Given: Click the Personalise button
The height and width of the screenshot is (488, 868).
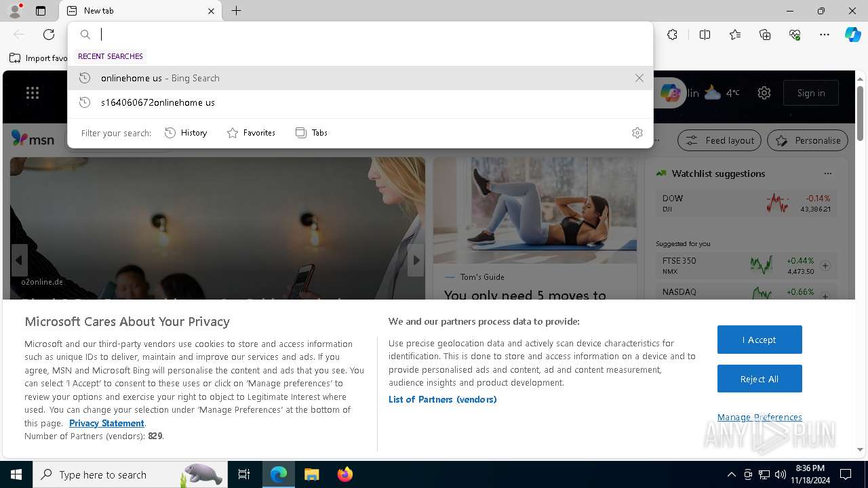Looking at the screenshot, I should (x=808, y=140).
